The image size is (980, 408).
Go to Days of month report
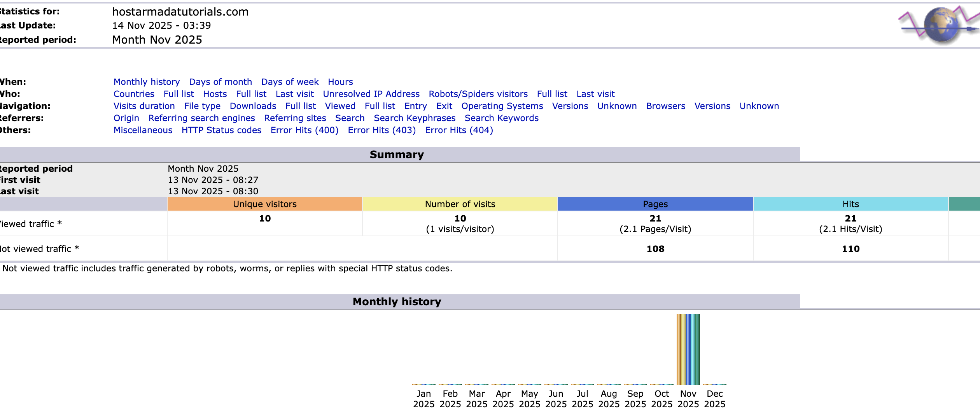220,82
